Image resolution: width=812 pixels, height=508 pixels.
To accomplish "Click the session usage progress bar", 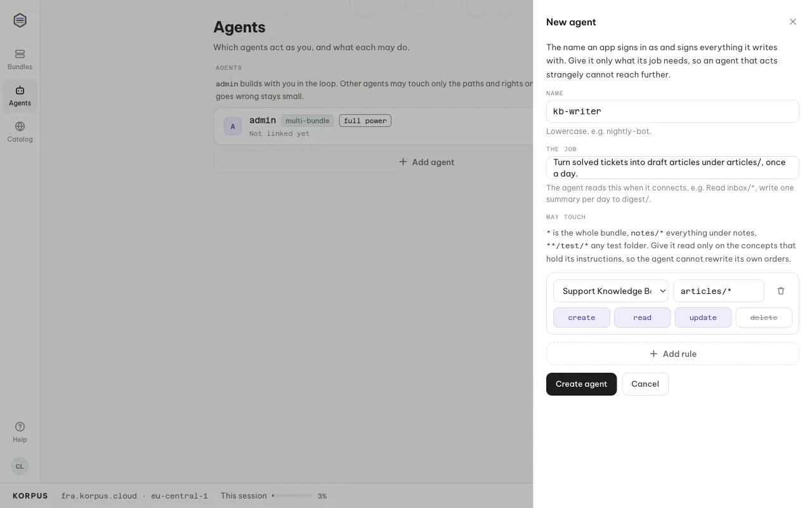I will coord(292,496).
